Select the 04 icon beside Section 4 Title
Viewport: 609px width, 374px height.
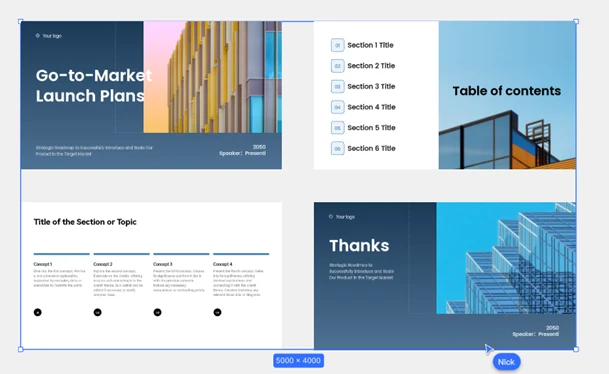click(x=337, y=107)
